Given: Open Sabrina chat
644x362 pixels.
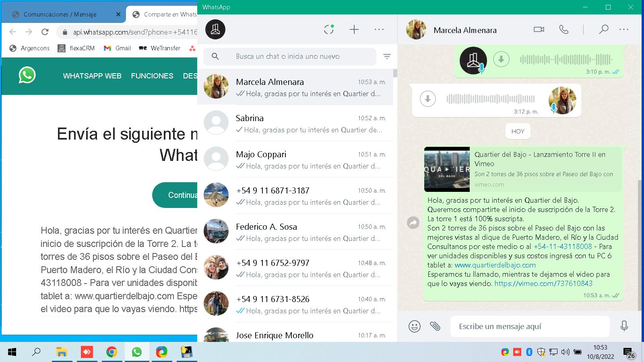Looking at the screenshot, I should tap(295, 123).
